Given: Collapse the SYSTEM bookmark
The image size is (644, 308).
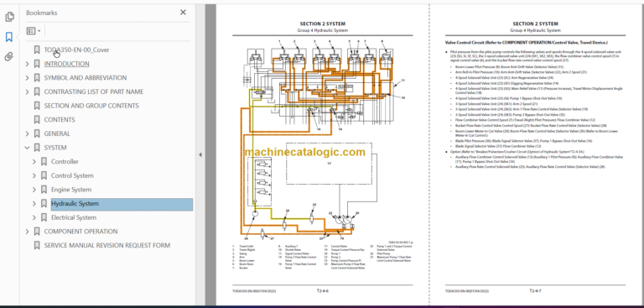Looking at the screenshot, I should tap(28, 148).
